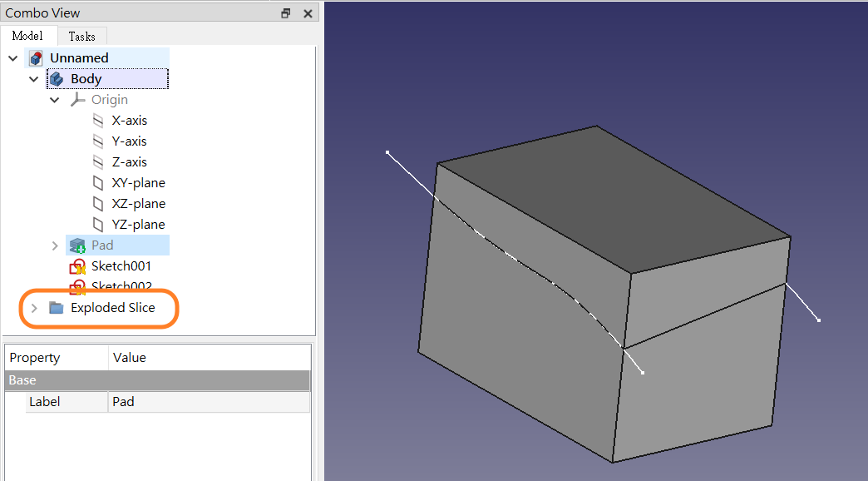This screenshot has width=868, height=481.
Task: Undock the Combo View panel
Action: [x=286, y=13]
